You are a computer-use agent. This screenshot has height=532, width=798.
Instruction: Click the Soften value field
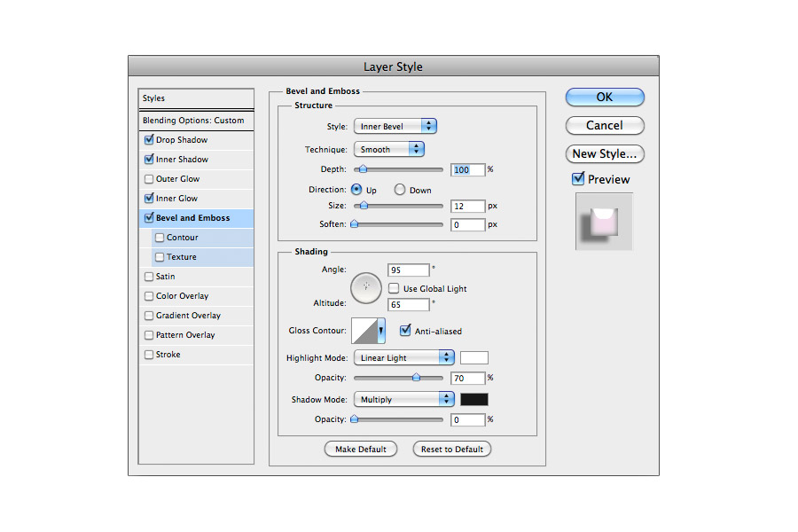pyautogui.click(x=467, y=224)
